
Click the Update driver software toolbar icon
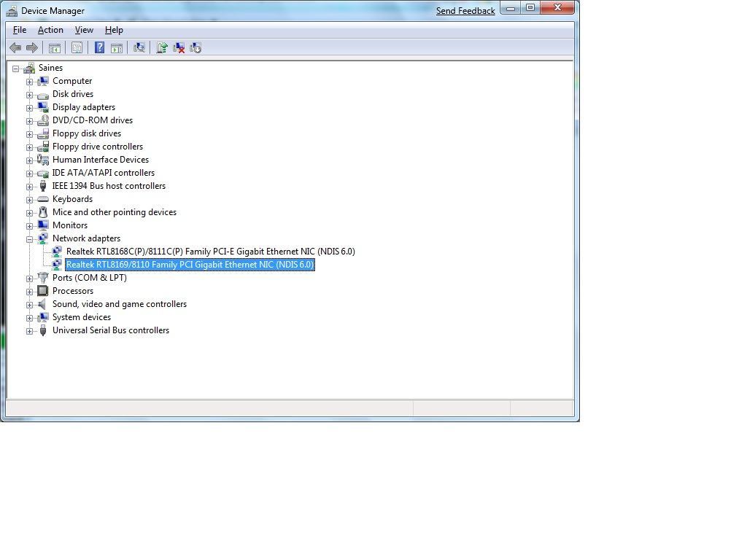[x=162, y=47]
